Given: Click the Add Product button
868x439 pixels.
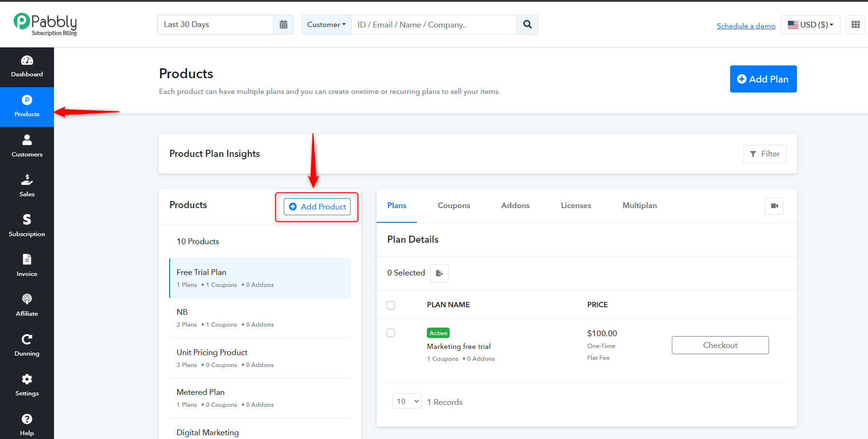Looking at the screenshot, I should [x=317, y=207].
